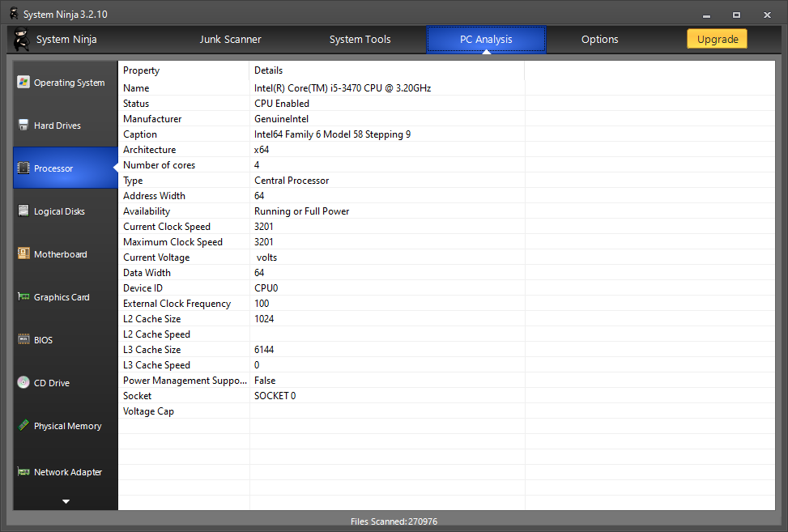Click 'Intel64 Family 6 Model 58' caption value
Screen dimensions: 788x532
click(332, 134)
